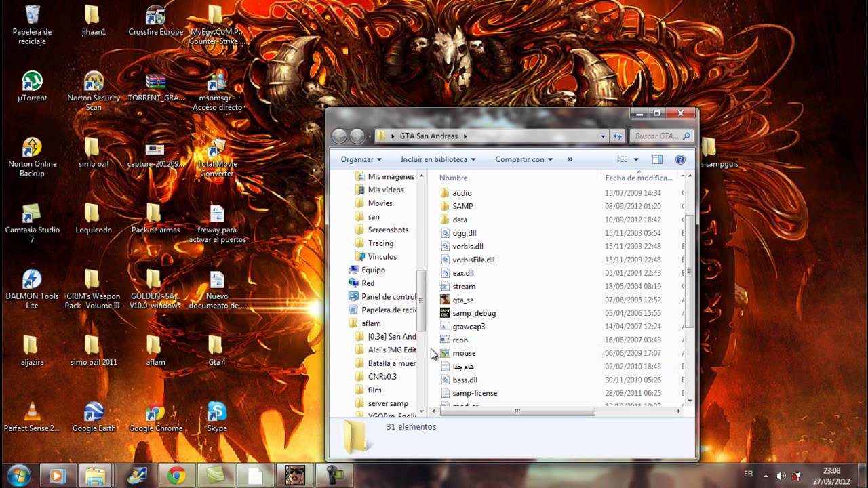Select the data folder in the file list
Viewport: 868px width, 488px height.
pyautogui.click(x=460, y=220)
